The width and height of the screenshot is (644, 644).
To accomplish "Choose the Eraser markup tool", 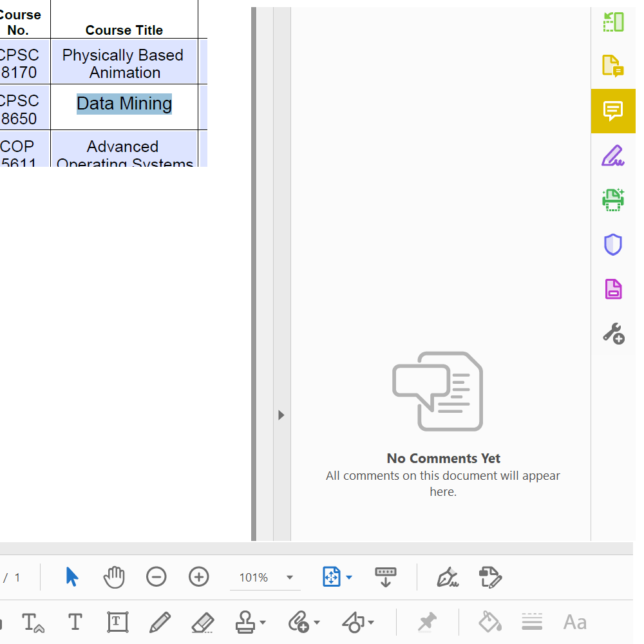I will click(203, 622).
